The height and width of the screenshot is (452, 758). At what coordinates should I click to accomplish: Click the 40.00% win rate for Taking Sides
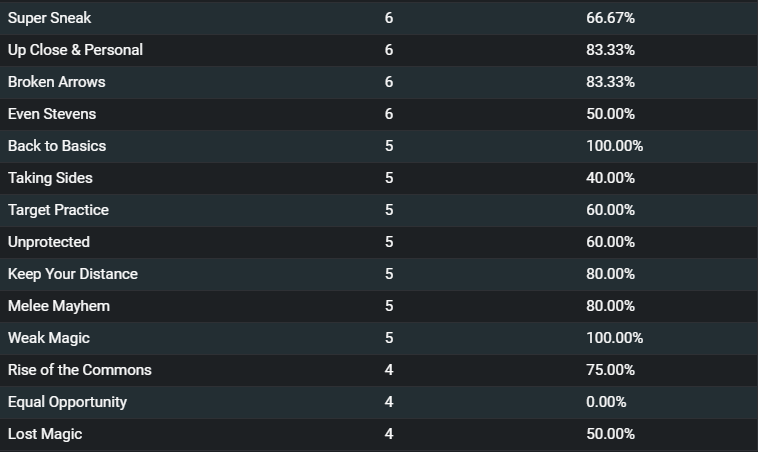click(x=611, y=178)
